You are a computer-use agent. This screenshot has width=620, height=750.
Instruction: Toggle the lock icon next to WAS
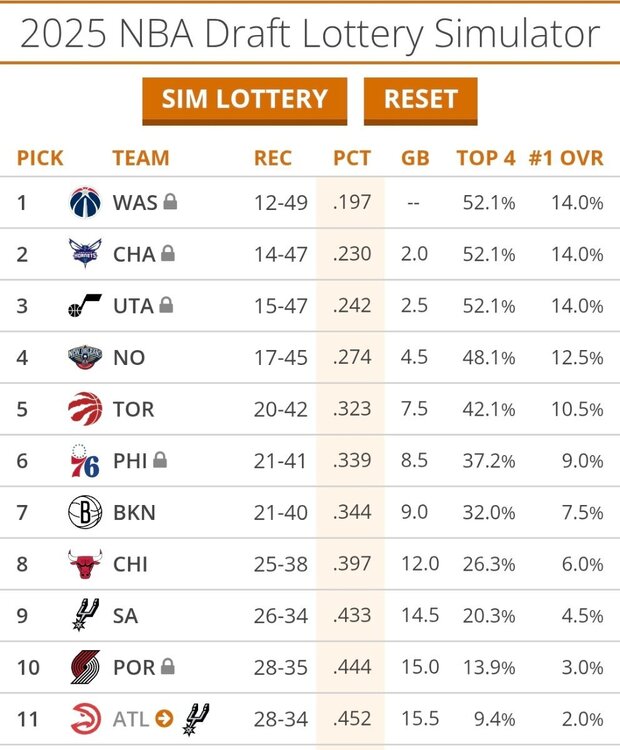tap(171, 202)
